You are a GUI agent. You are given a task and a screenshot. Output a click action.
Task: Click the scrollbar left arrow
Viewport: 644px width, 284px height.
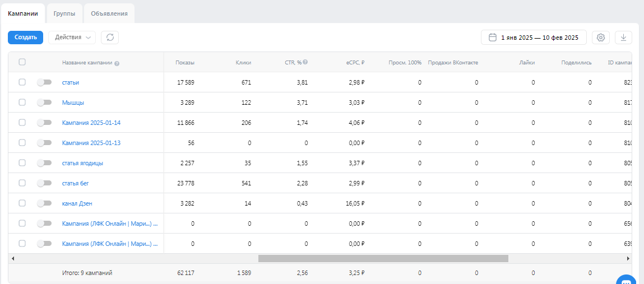pos(13,259)
